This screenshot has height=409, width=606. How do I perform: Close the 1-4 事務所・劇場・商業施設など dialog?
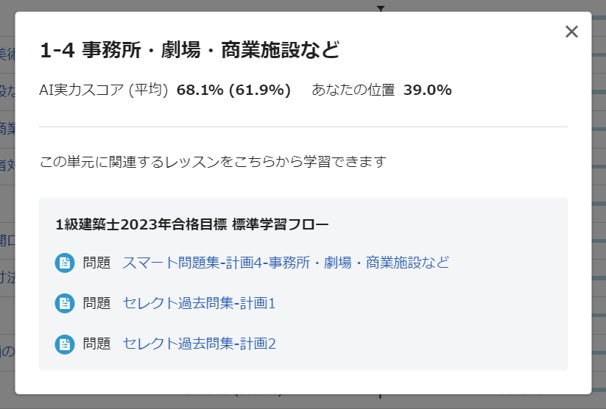point(572,32)
